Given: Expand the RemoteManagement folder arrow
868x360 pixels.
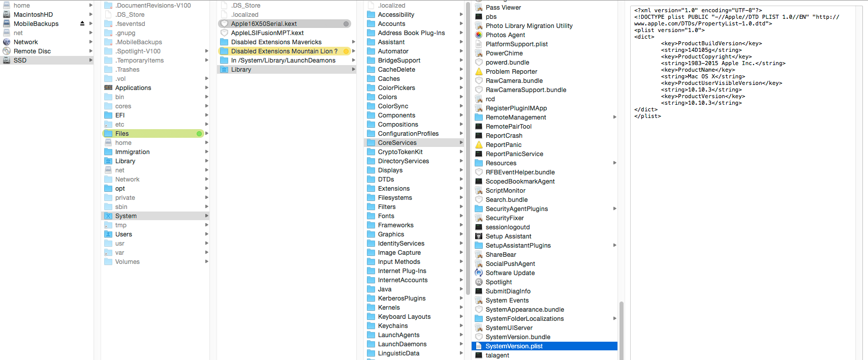Looking at the screenshot, I should (614, 117).
